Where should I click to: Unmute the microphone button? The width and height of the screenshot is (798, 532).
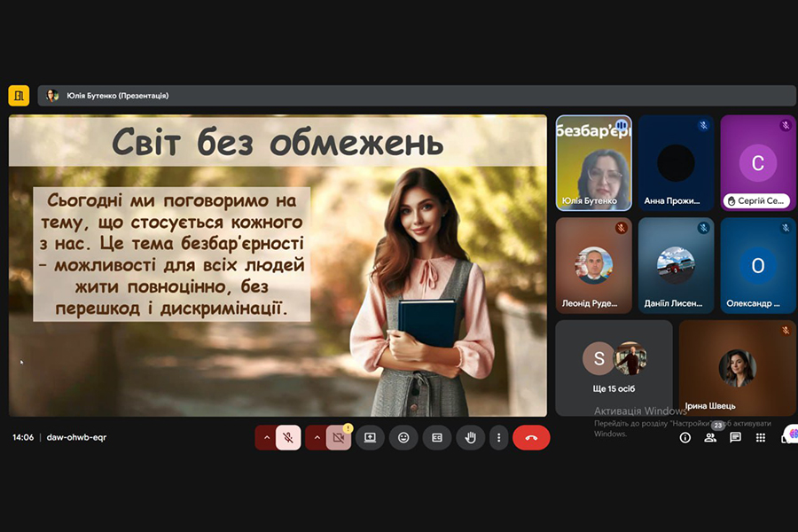point(288,437)
